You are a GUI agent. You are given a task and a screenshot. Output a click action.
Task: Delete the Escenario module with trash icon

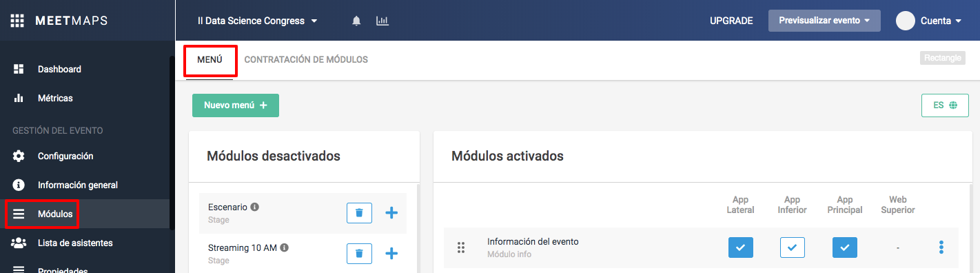click(x=359, y=213)
